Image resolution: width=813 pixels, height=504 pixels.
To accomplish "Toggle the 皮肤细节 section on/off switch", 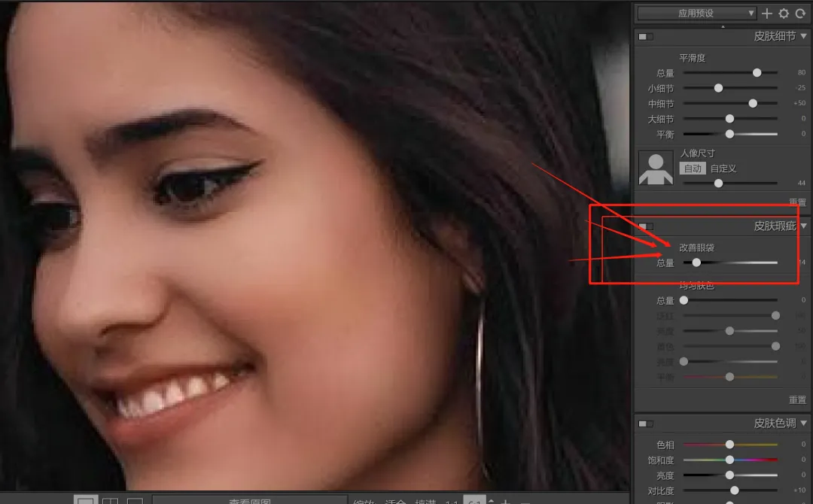I will tap(646, 36).
